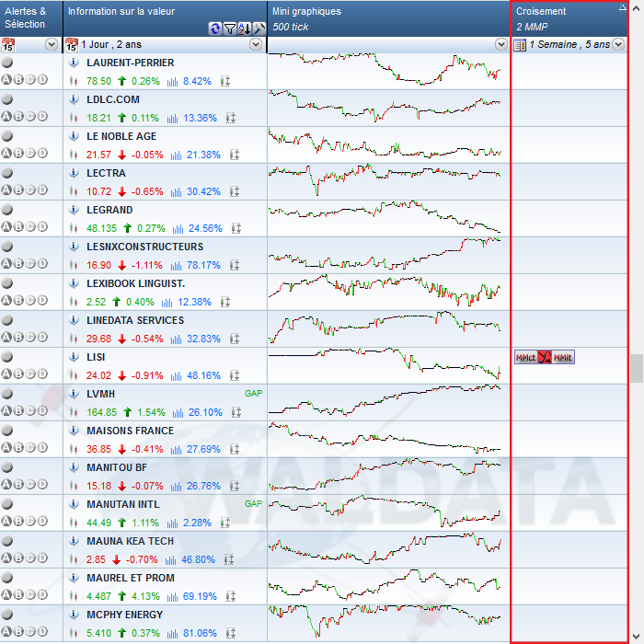Click the Mini graphiques 500 tick header

[388, 18]
